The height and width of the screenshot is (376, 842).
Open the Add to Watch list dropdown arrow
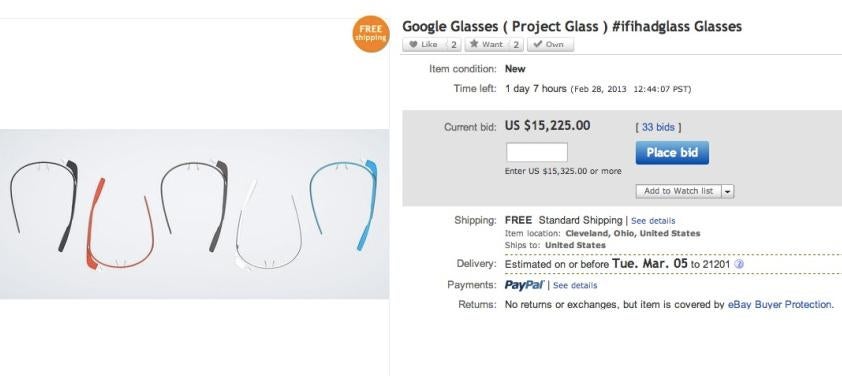[728, 191]
